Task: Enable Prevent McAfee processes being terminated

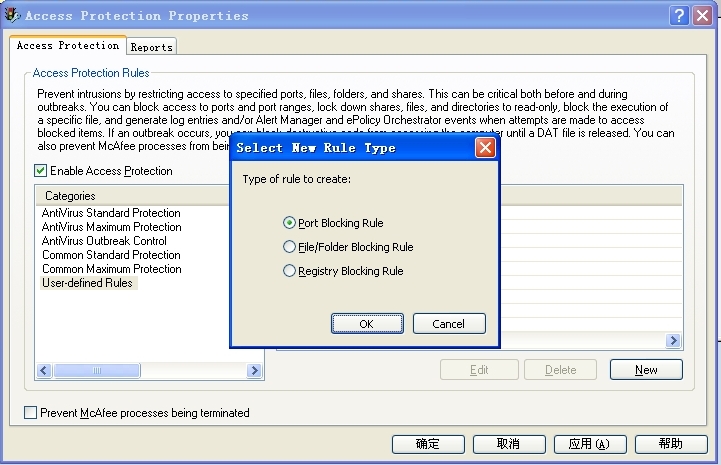Action: [30, 413]
